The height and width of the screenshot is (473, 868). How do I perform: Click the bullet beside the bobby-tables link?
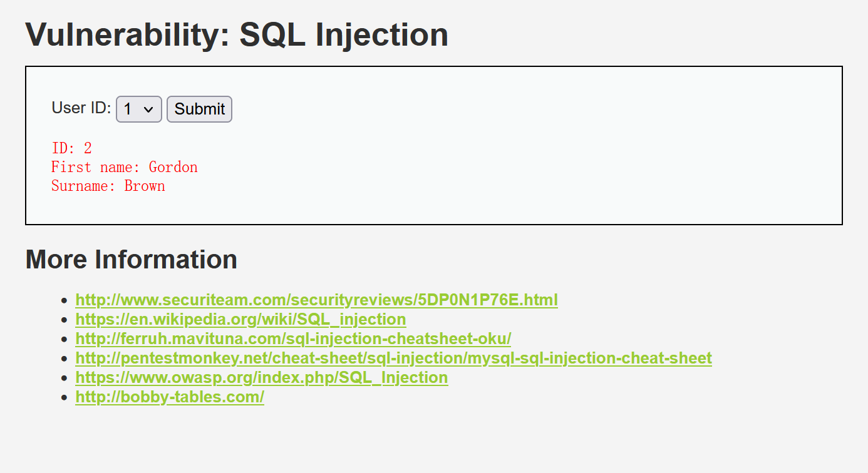pyautogui.click(x=63, y=398)
